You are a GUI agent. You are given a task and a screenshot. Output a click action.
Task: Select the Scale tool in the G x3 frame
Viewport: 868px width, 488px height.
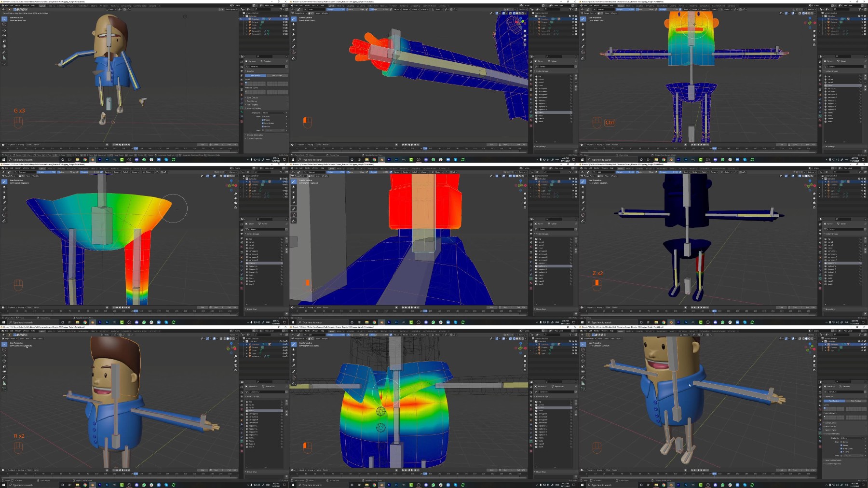click(4, 41)
